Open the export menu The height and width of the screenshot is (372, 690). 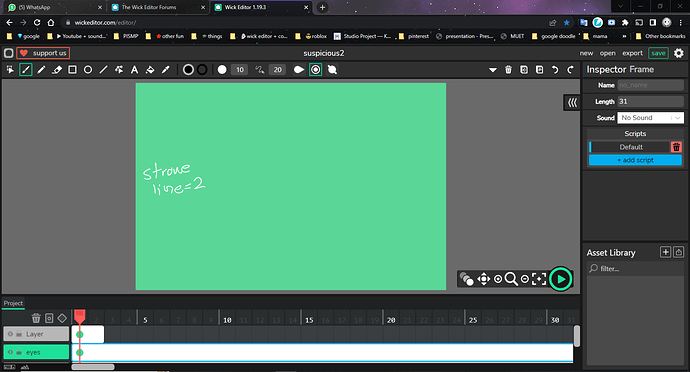pyautogui.click(x=632, y=53)
